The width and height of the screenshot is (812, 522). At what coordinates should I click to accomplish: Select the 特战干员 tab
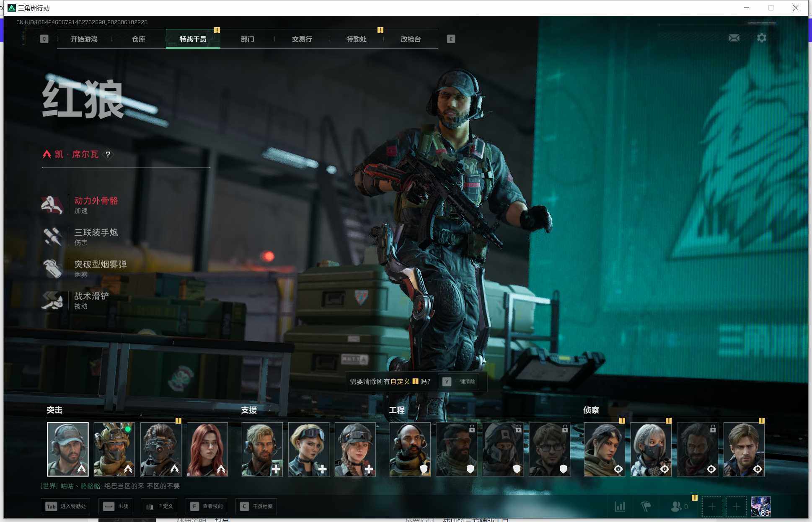pyautogui.click(x=193, y=39)
